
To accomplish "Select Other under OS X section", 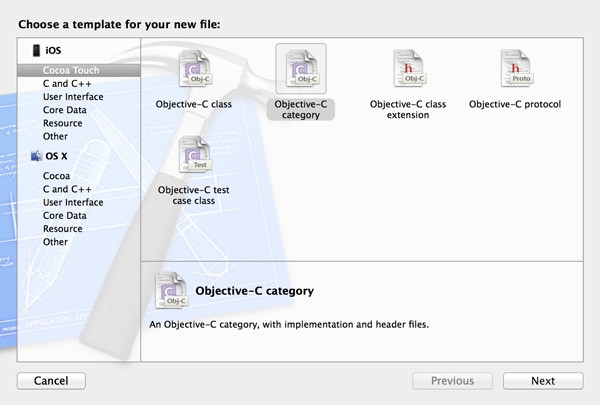I will pyautogui.click(x=55, y=242).
